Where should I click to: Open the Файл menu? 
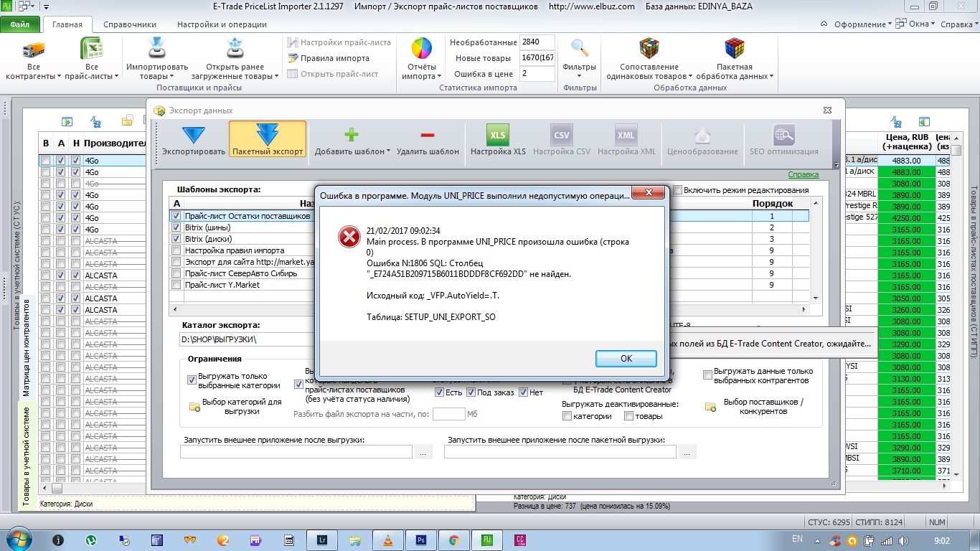(20, 24)
